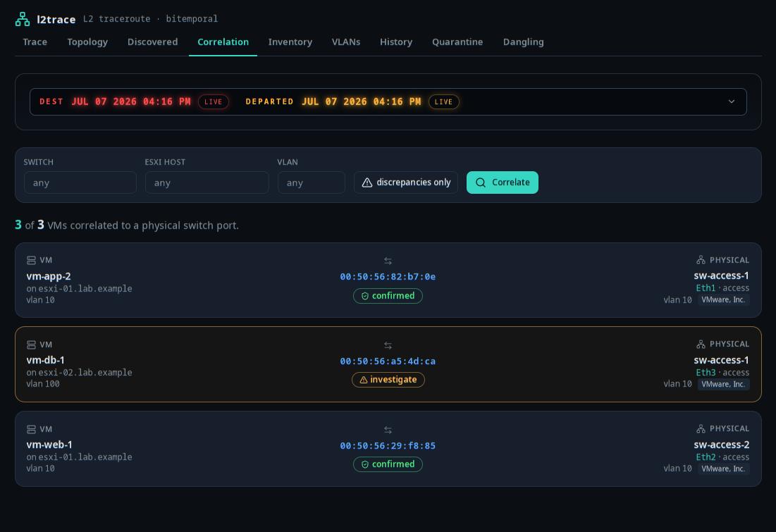Click the amber DEPARTED LIVE badge

(443, 102)
